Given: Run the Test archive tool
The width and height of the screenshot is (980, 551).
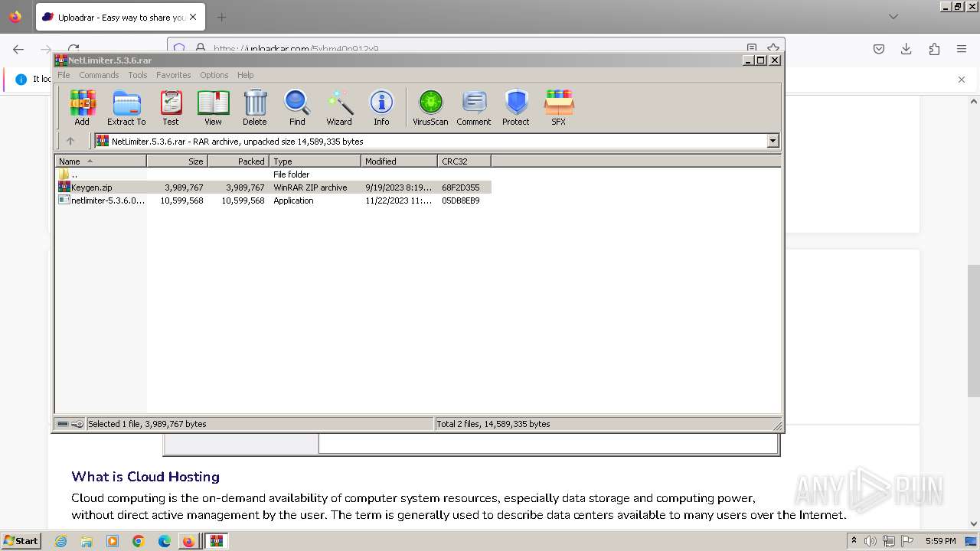Looking at the screenshot, I should [x=171, y=107].
